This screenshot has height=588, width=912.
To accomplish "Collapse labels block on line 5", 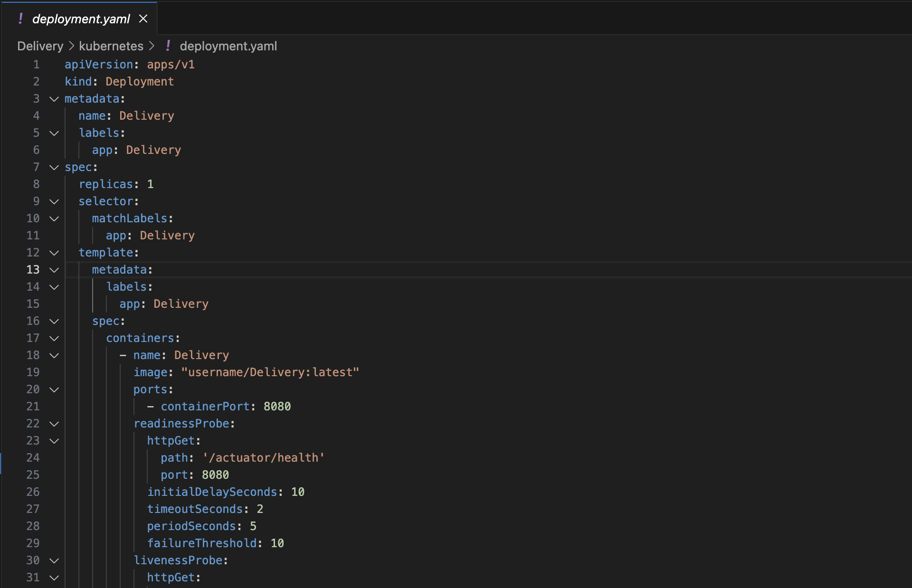I will (x=54, y=133).
